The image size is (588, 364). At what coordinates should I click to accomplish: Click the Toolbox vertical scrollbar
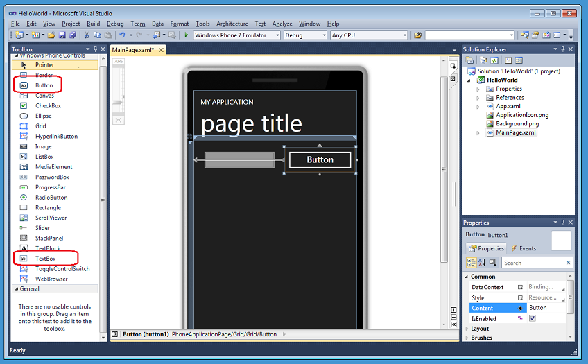103,199
